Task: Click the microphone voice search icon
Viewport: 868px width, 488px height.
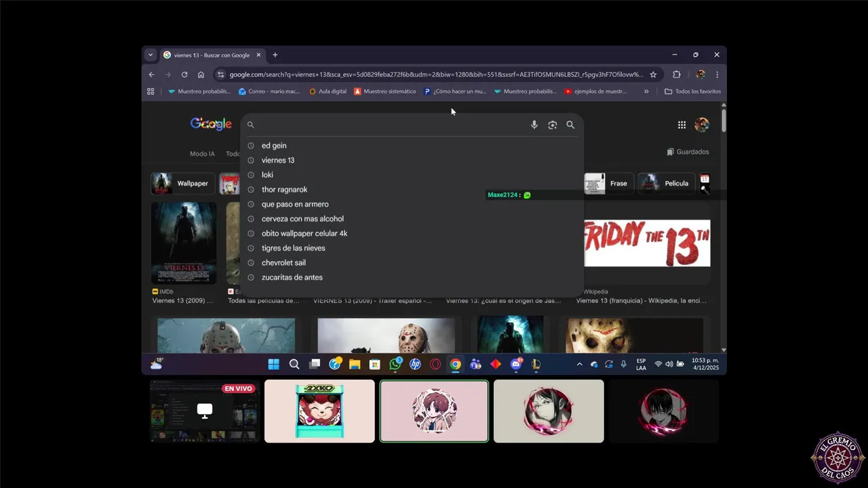Action: [x=534, y=125]
